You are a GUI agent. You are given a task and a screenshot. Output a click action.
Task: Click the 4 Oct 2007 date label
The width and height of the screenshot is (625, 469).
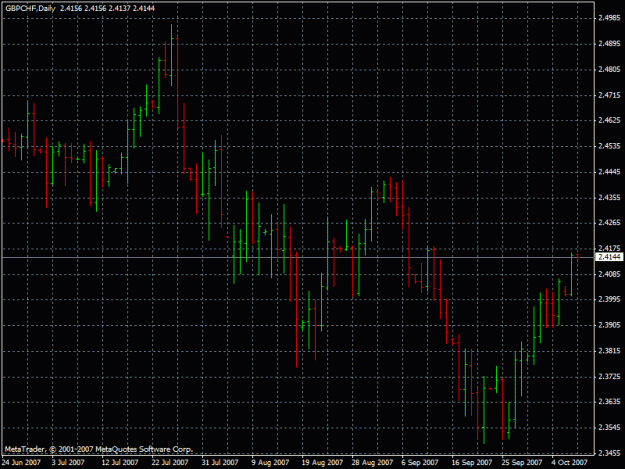(570, 462)
